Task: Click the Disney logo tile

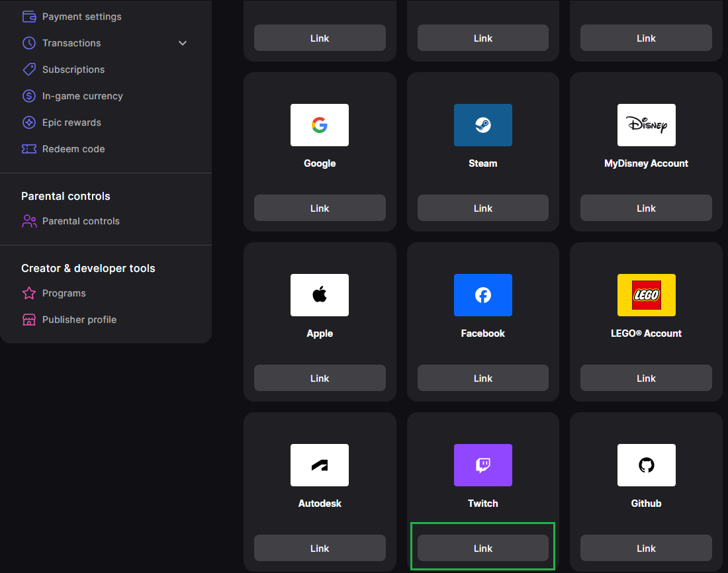Action: (x=647, y=125)
